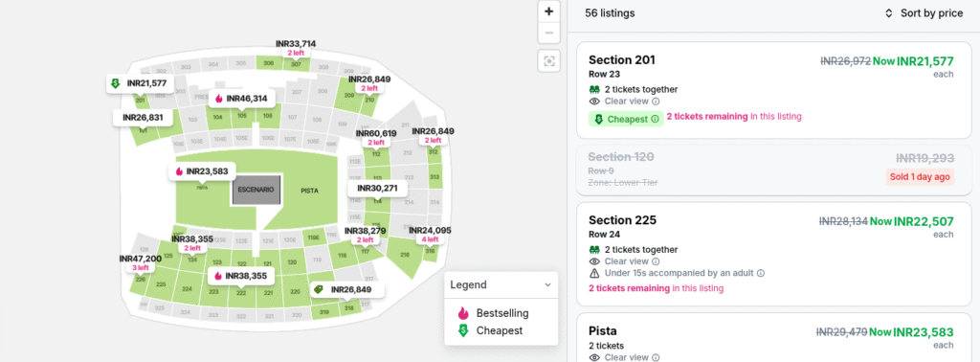Open the Section 225 Row 24 listing

point(773,255)
